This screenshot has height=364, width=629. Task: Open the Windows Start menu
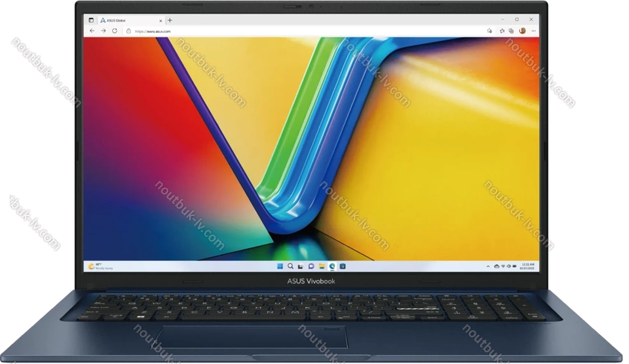[280, 265]
